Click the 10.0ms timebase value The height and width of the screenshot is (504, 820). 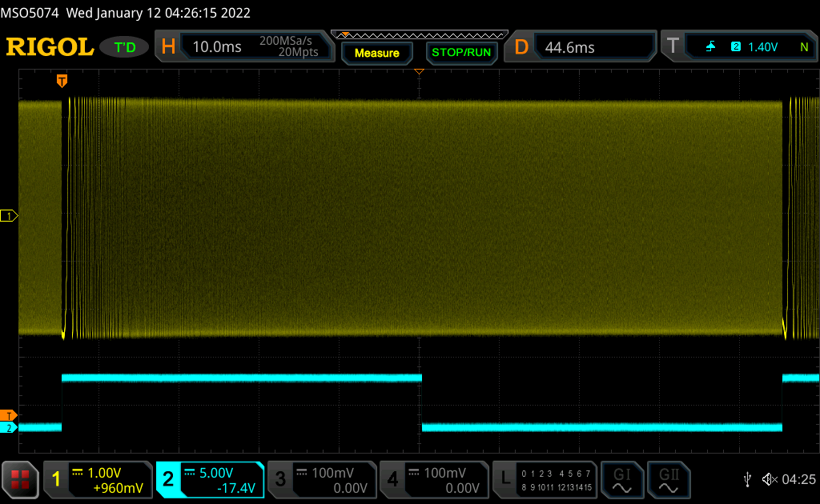217,47
